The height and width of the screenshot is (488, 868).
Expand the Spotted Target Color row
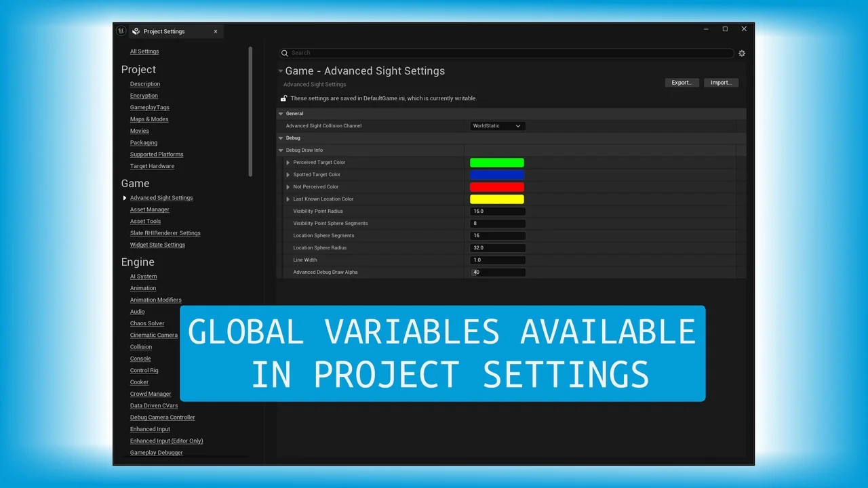coord(288,175)
